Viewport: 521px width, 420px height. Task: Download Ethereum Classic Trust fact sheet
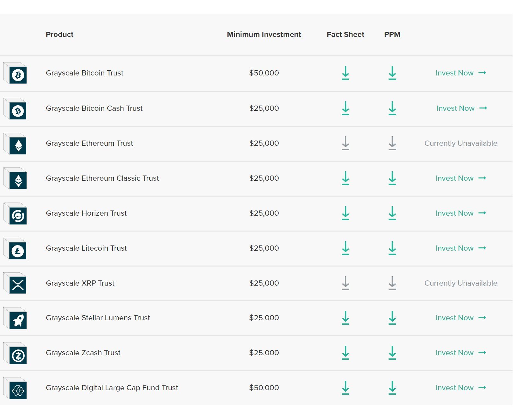345,178
